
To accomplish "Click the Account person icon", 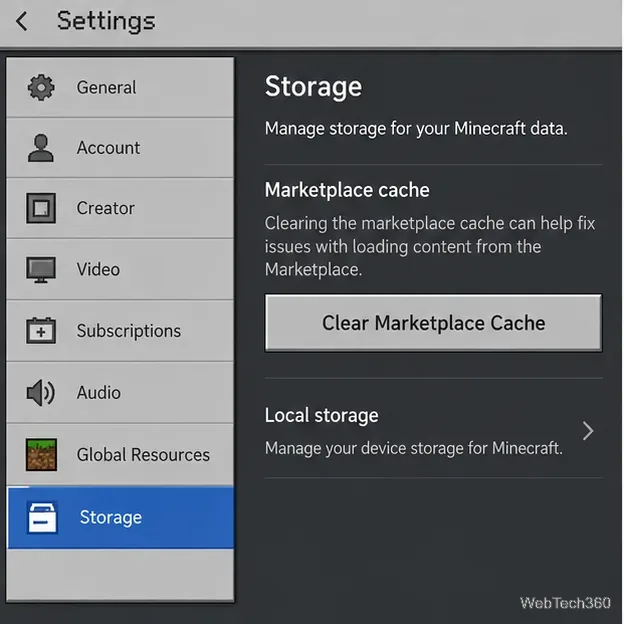I will point(41,148).
